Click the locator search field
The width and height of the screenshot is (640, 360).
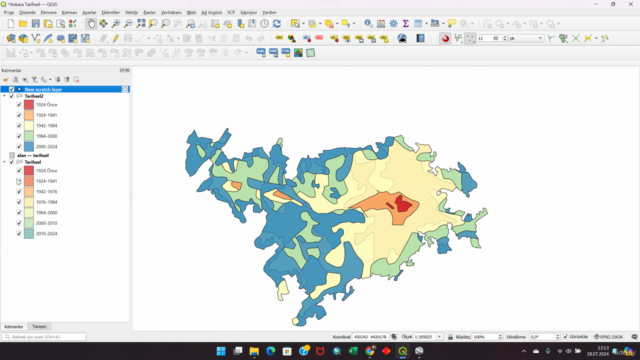tap(44, 337)
